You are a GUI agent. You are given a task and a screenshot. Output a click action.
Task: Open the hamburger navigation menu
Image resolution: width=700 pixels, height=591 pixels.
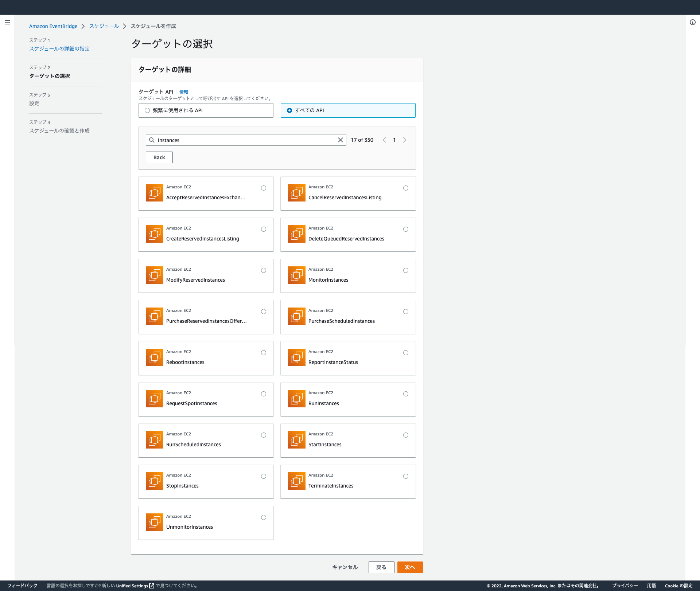(7, 22)
